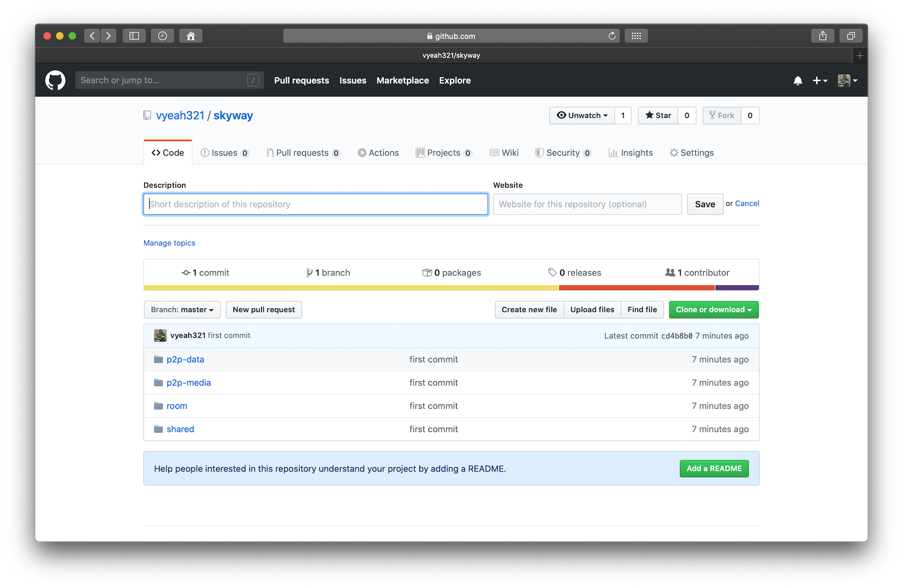The height and width of the screenshot is (588, 903).
Task: Click the Add a README button
Action: 713,469
